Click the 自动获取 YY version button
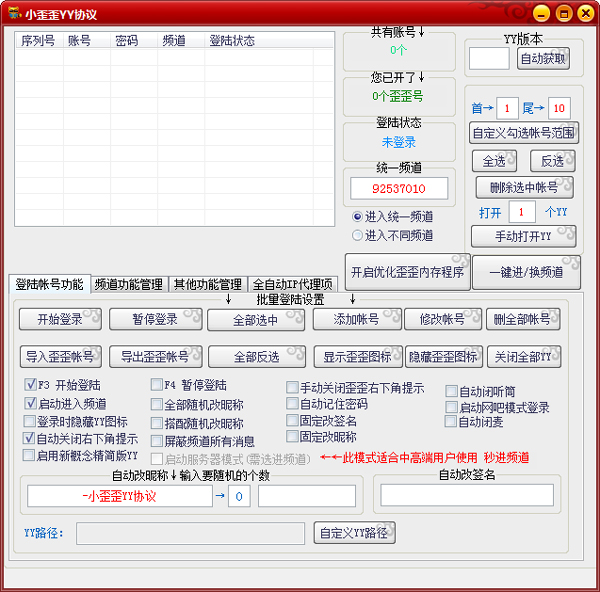 (x=545, y=58)
